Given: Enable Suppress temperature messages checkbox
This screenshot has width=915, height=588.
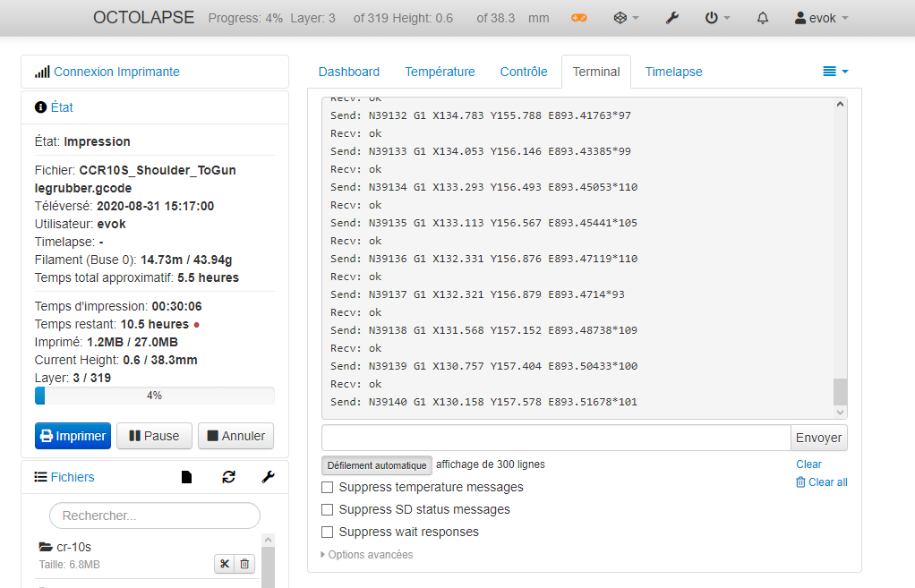Looking at the screenshot, I should point(328,487).
